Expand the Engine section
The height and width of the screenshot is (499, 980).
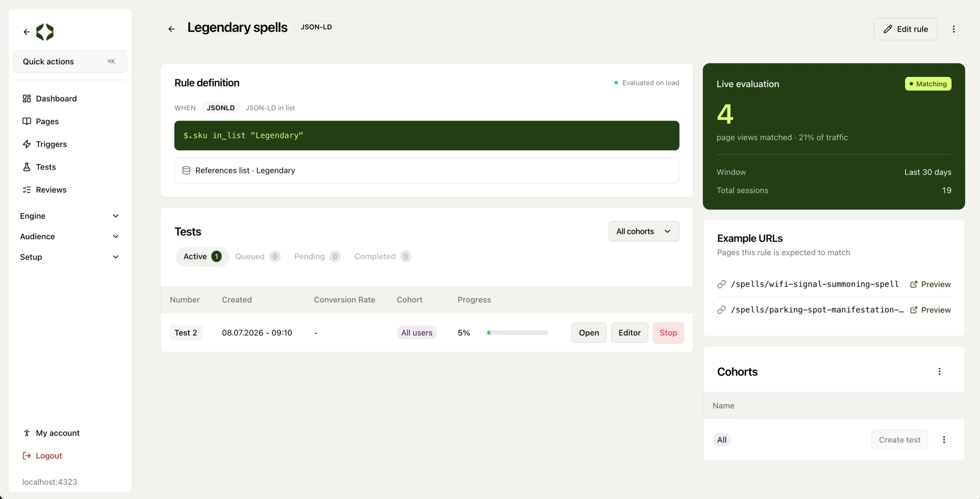(70, 216)
